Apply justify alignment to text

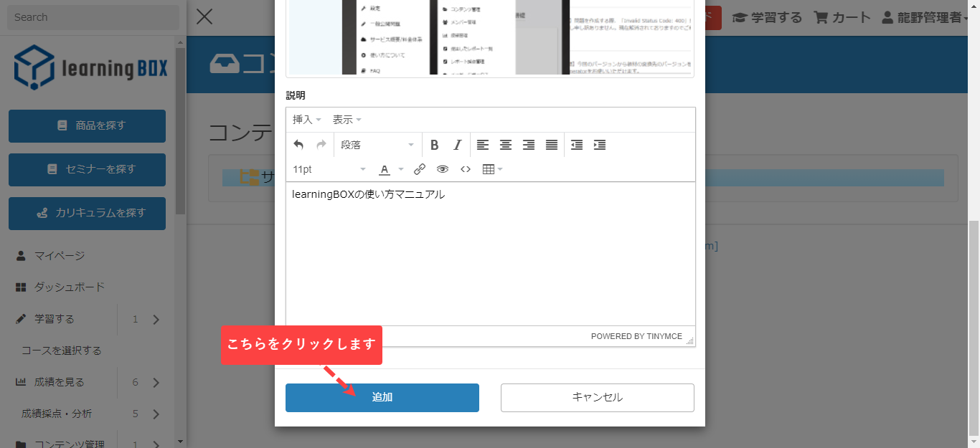552,145
